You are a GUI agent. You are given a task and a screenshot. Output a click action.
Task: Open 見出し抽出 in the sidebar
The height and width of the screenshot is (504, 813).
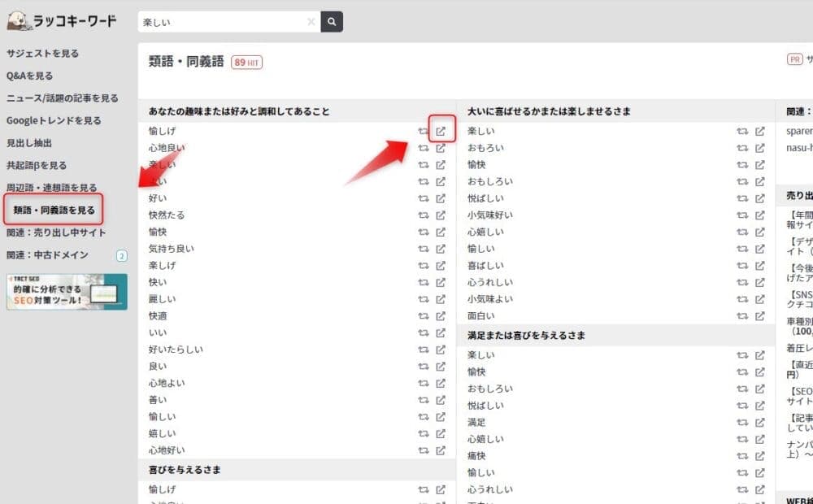pyautogui.click(x=29, y=142)
